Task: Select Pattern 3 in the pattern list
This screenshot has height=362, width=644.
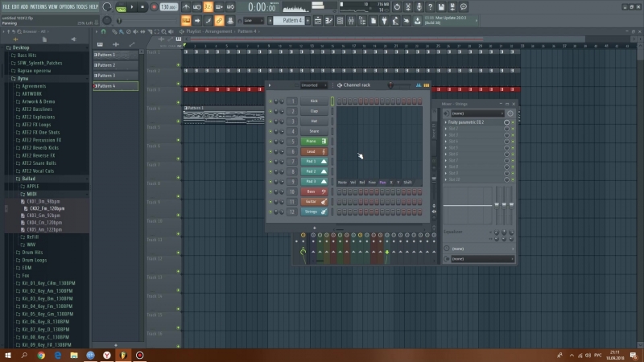Action: click(x=116, y=76)
